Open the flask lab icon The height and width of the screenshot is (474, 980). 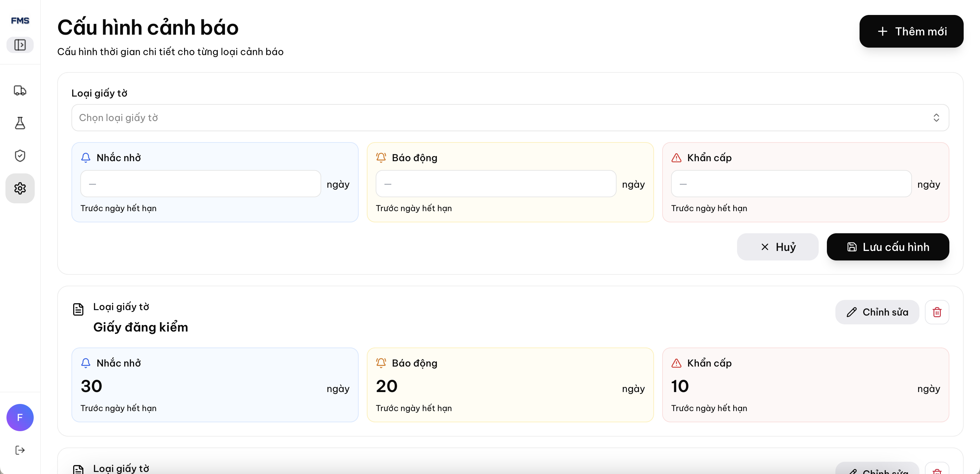pos(20,123)
